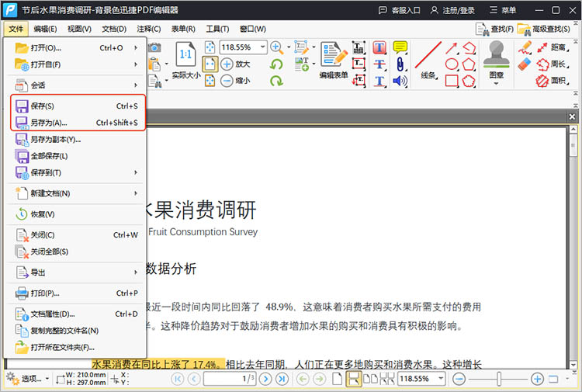
Task: Open the 编辑(E) menu
Action: 45,29
